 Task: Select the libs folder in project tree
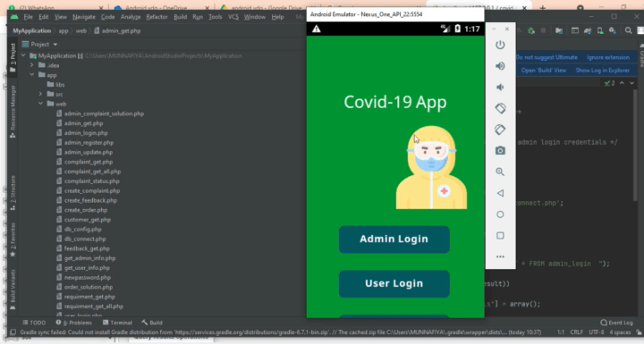(x=55, y=85)
